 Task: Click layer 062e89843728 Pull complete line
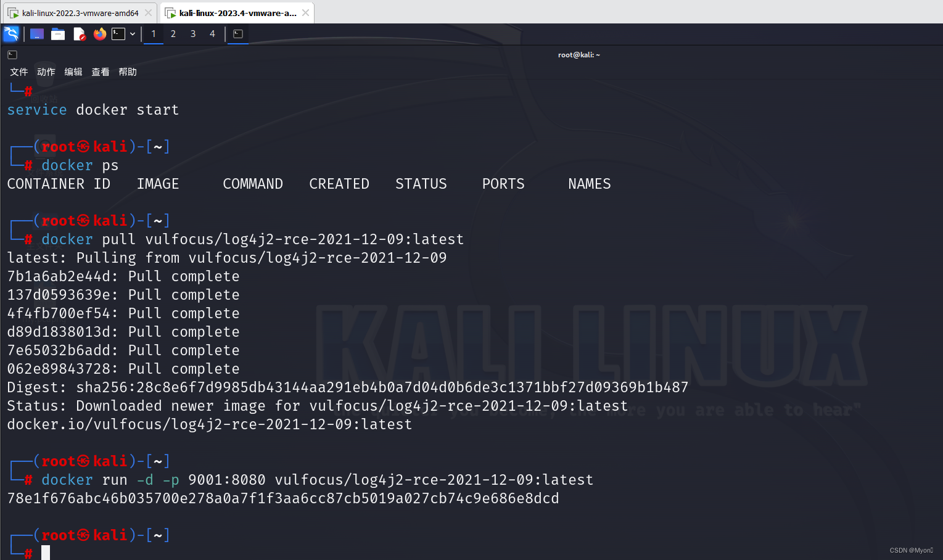123,369
